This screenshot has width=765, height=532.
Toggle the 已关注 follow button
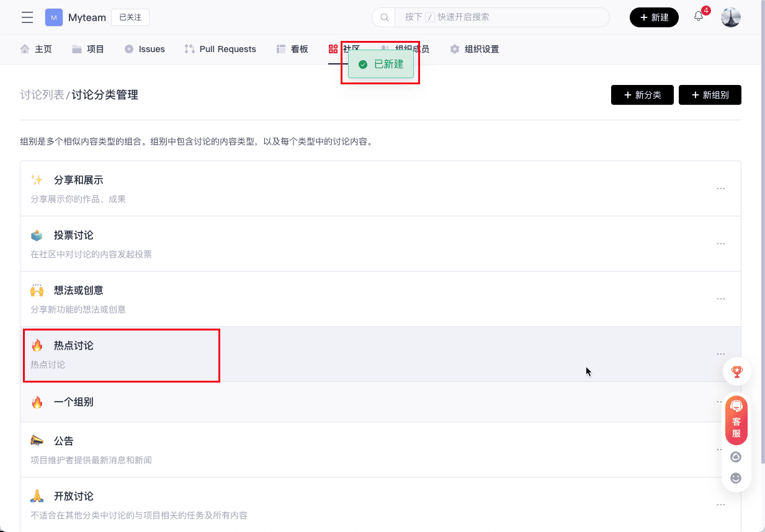(x=130, y=17)
